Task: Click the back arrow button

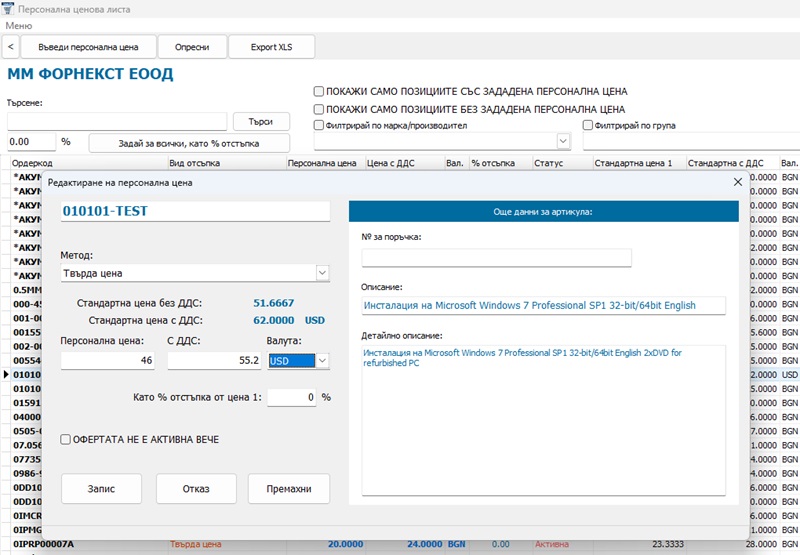Action: click(11, 47)
